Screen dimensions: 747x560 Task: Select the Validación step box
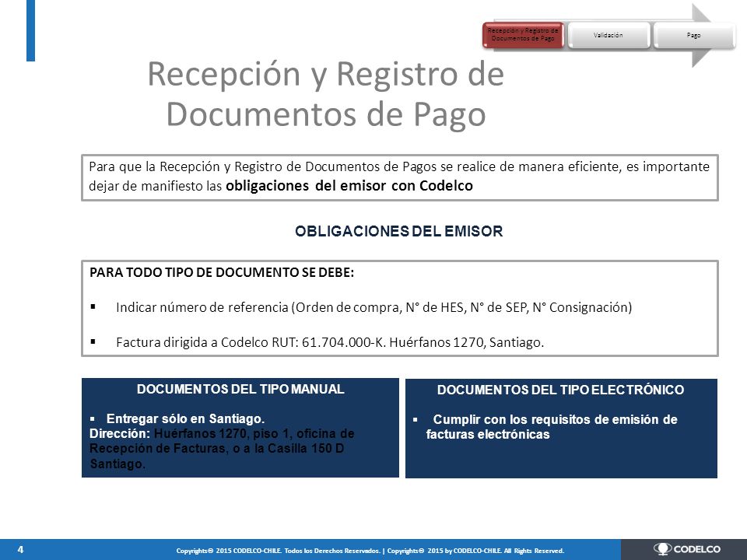tap(608, 35)
